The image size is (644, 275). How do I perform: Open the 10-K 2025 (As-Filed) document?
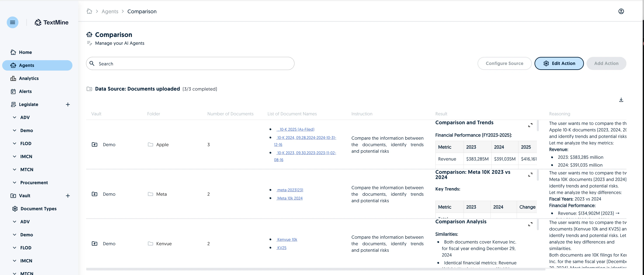295,129
